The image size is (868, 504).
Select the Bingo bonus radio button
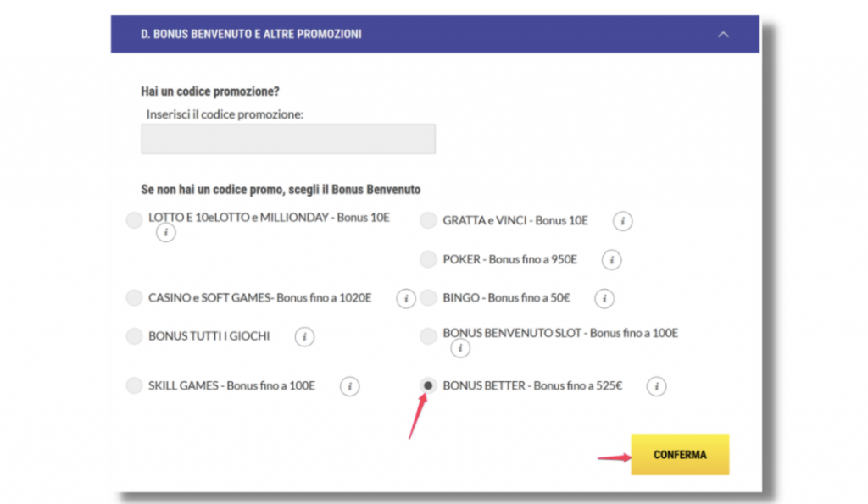coord(428,298)
